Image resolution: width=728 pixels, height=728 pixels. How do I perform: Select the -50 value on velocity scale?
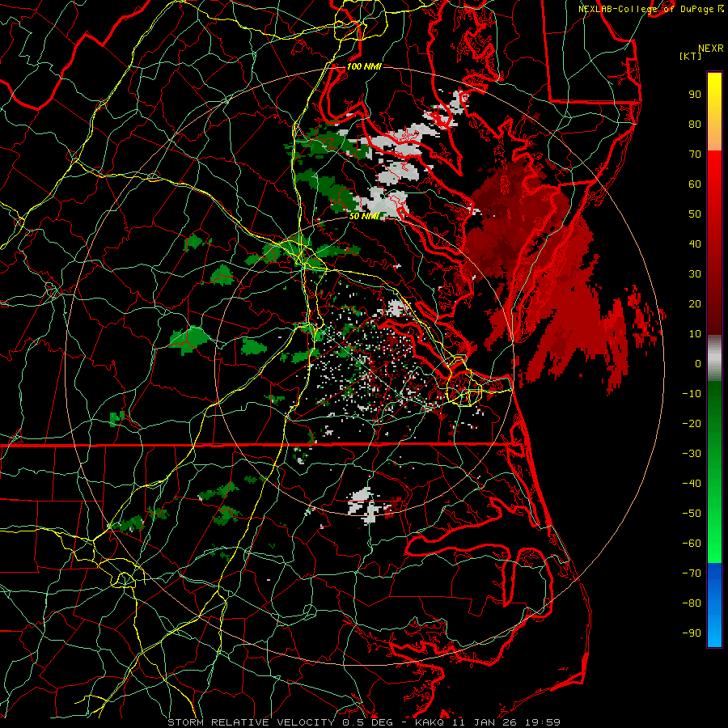point(692,514)
